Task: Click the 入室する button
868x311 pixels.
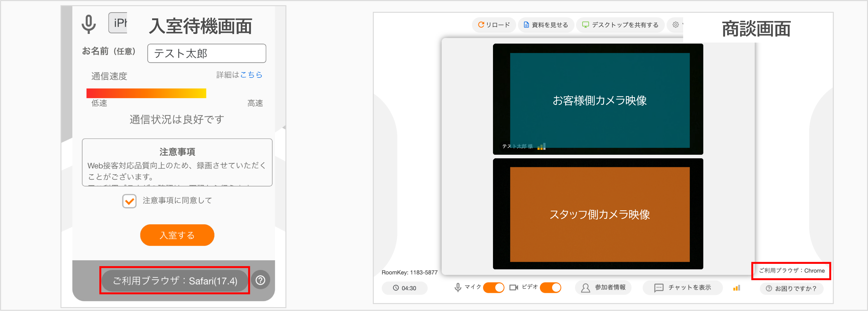Action: tap(177, 235)
